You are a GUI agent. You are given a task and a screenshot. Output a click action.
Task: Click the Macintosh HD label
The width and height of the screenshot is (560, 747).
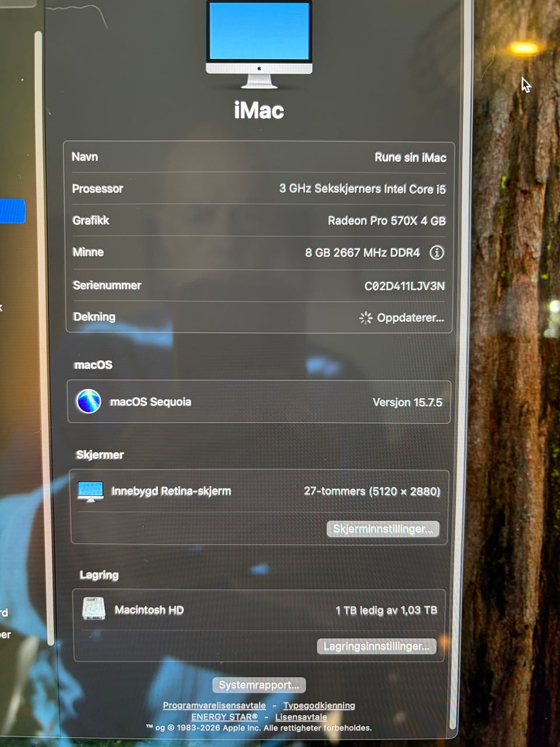(x=149, y=610)
